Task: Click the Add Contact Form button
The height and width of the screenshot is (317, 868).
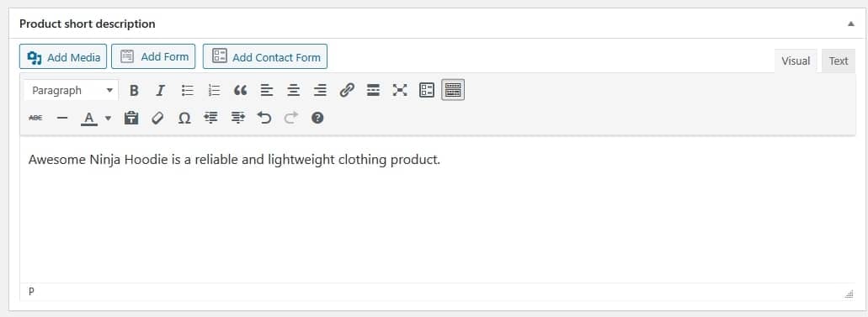Action: point(265,57)
